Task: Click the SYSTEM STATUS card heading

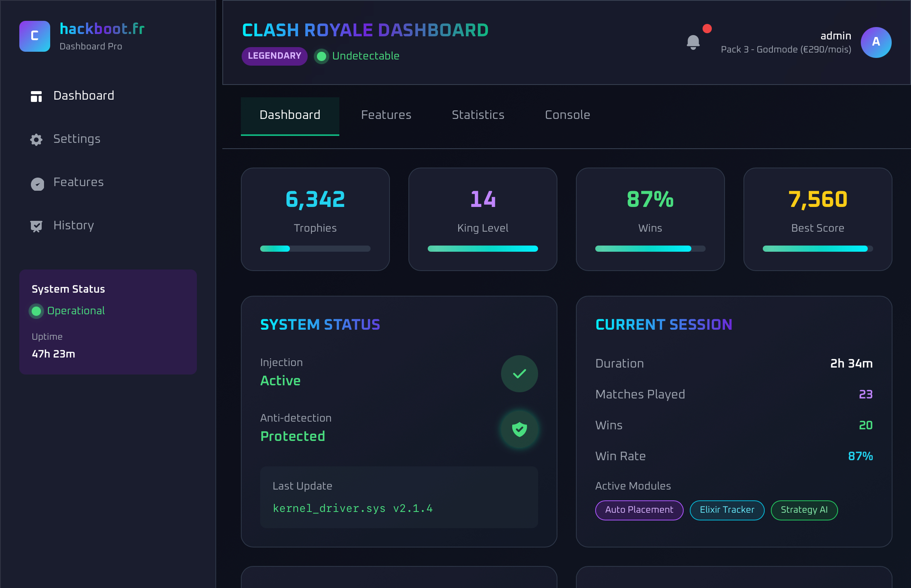Action: pyautogui.click(x=320, y=325)
